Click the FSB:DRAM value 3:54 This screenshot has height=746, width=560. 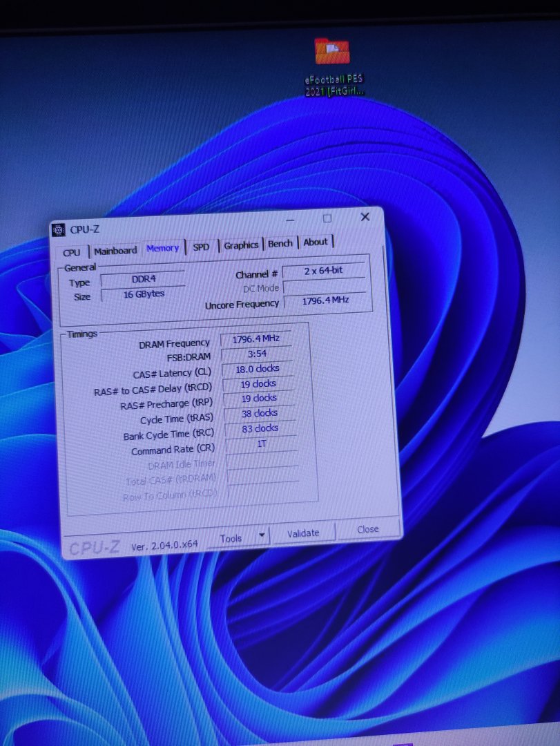pyautogui.click(x=257, y=354)
